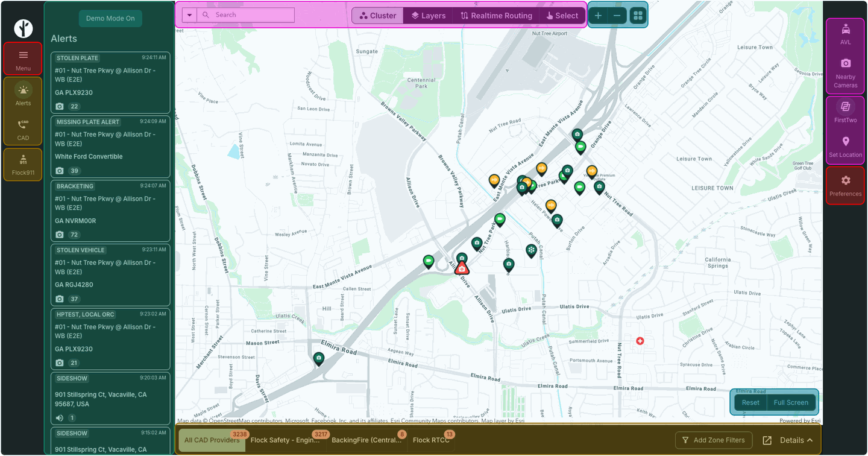Switch to Flock Safety - Engin... tab
Screen dimensions: 868x456
pos(285,440)
